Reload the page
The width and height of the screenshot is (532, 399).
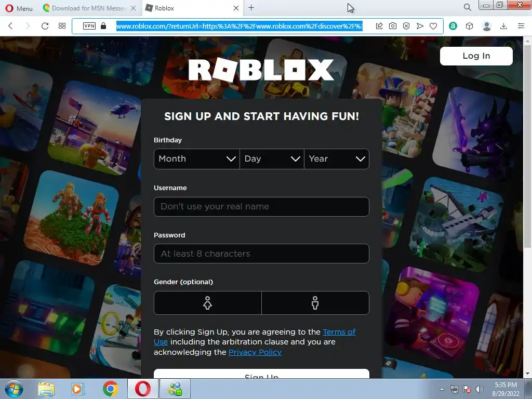45,26
